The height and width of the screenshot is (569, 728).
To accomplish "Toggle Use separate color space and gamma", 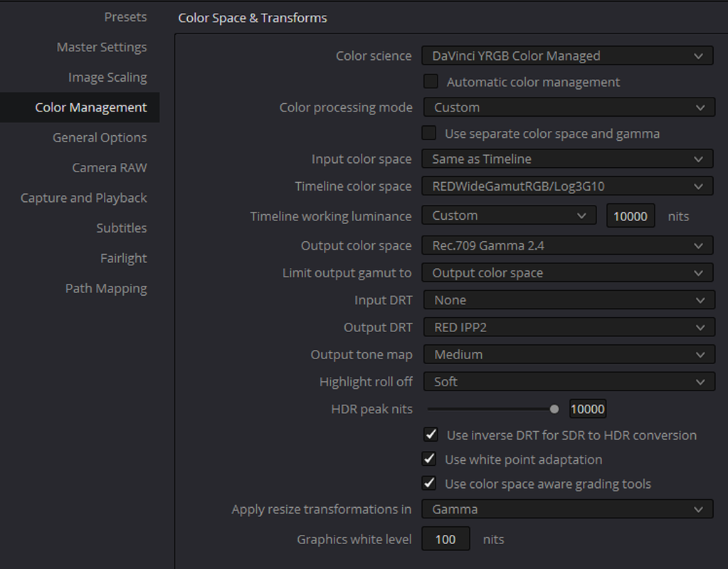I will (428, 133).
